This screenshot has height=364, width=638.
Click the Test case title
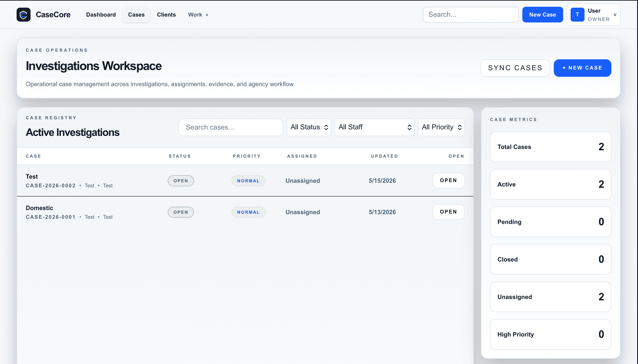pos(32,176)
